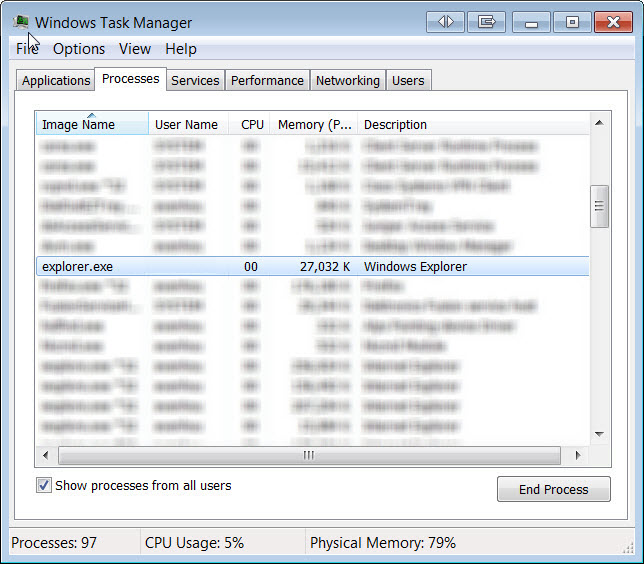
Task: Switch to the Applications tab
Action: click(x=56, y=81)
